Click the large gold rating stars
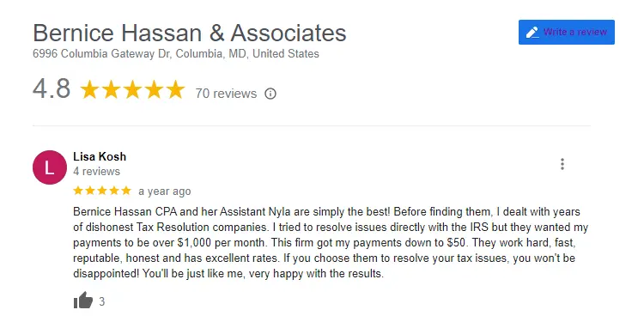This screenshot has width=644, height=322. point(132,90)
